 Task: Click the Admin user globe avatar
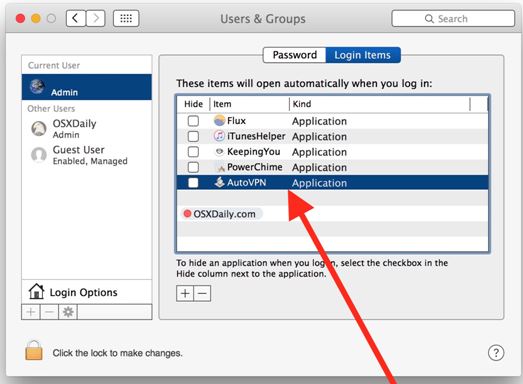[37, 87]
